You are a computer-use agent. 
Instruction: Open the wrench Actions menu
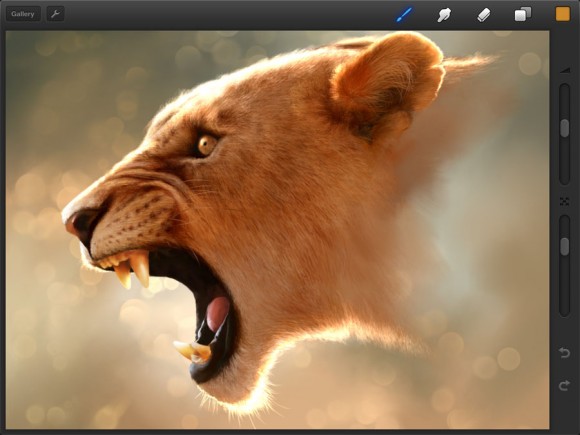pyautogui.click(x=55, y=14)
